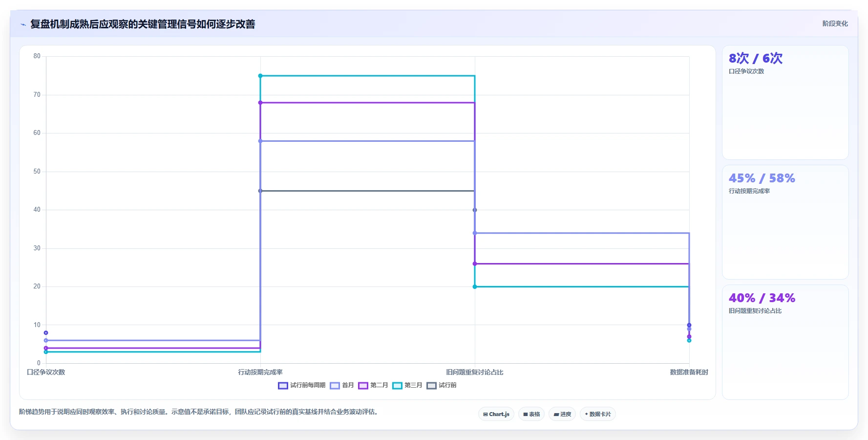The width and height of the screenshot is (868, 440).
Task: Click the 旧问题重复讨论占比 card caption
Action: (x=755, y=311)
